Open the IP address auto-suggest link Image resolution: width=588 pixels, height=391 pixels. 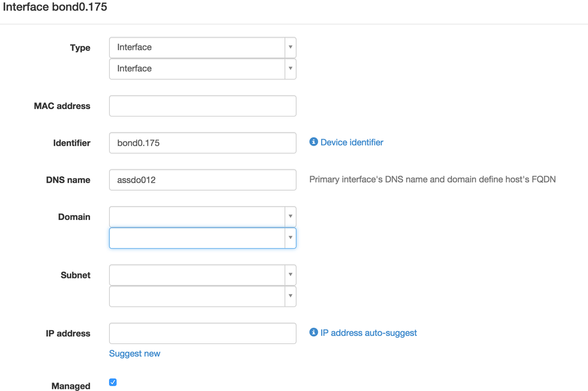point(368,333)
